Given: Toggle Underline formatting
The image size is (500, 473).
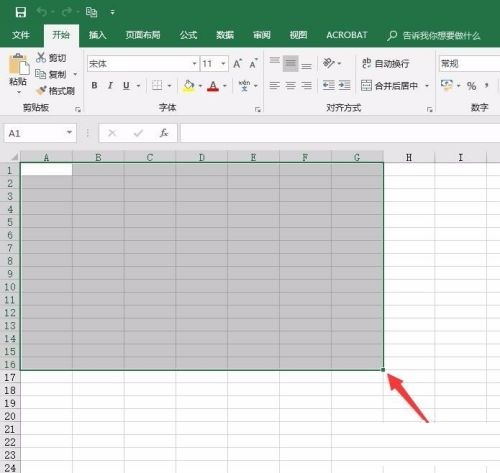Looking at the screenshot, I should click(126, 86).
